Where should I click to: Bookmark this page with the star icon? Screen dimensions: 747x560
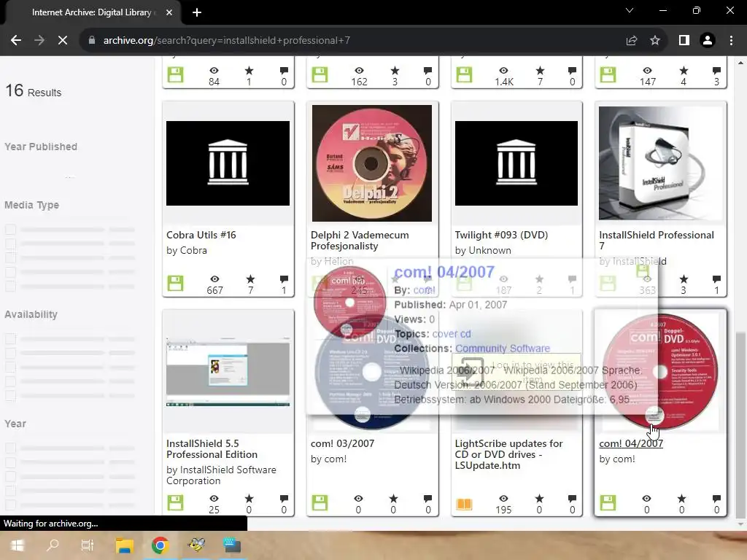655,41
